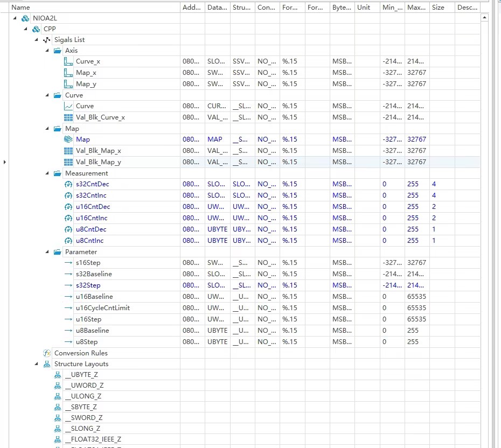Collapse the Structure Layouts node
The image size is (501, 448).
37,364
